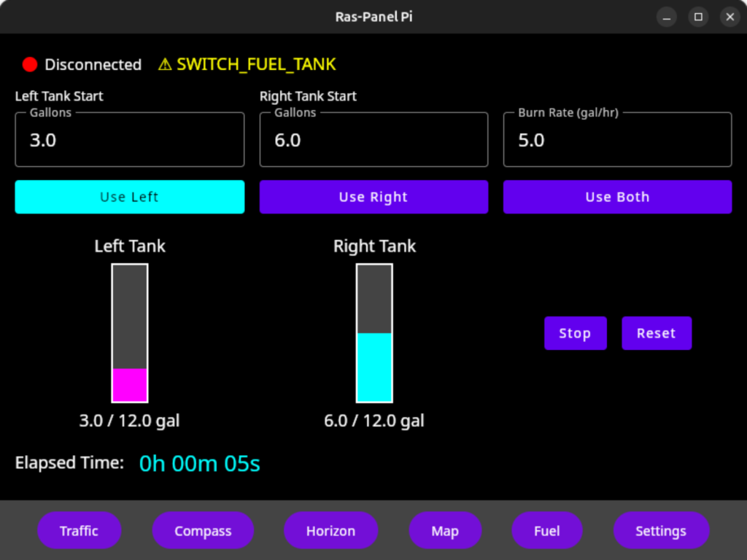Viewport: 747px width, 560px height.
Task: Go to the Horizon tab
Action: coord(330,531)
